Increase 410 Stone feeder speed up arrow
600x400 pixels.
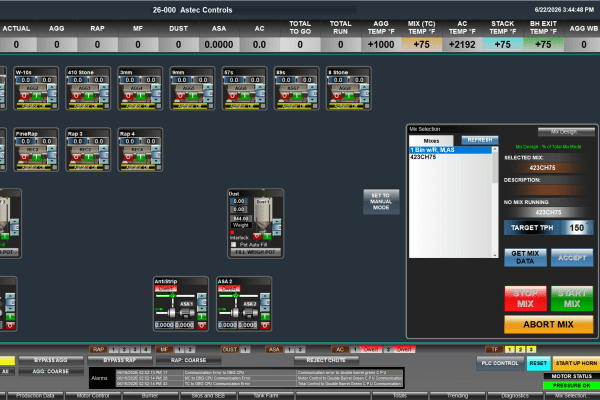(104, 88)
